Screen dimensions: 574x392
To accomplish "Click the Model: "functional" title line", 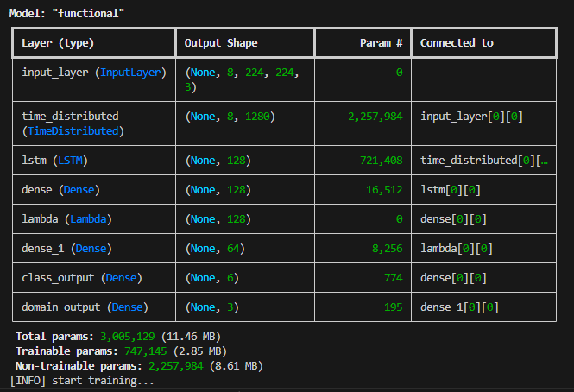I will click(67, 14).
